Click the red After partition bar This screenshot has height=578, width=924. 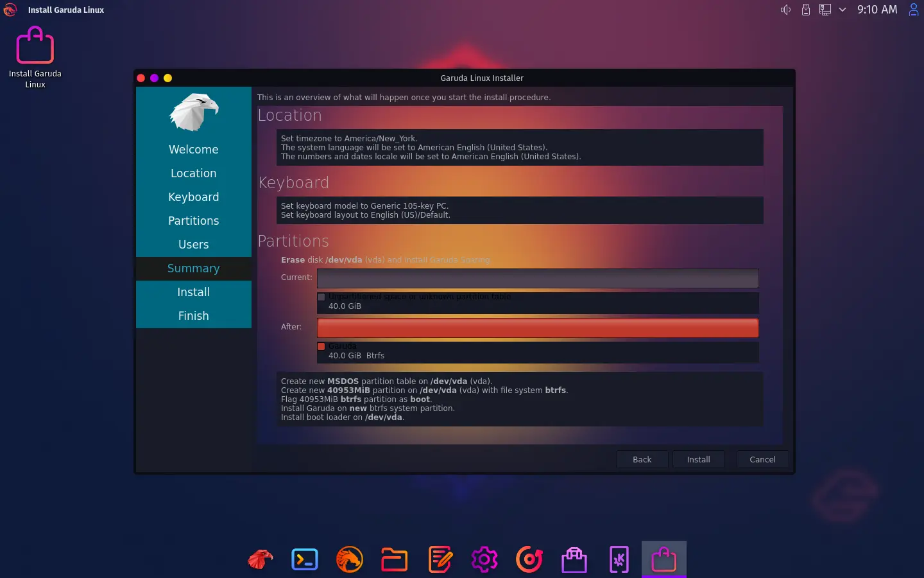coord(538,328)
